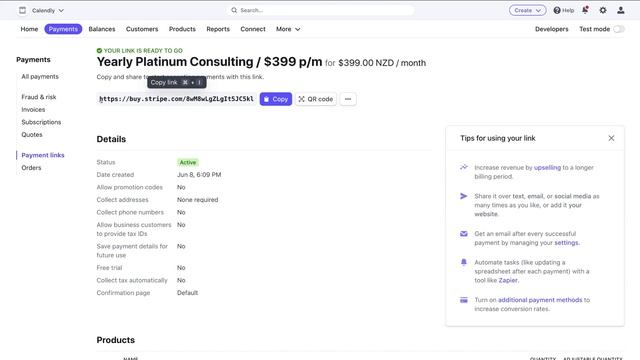640x360 pixels.
Task: Open the settings gear icon
Action: point(603,10)
